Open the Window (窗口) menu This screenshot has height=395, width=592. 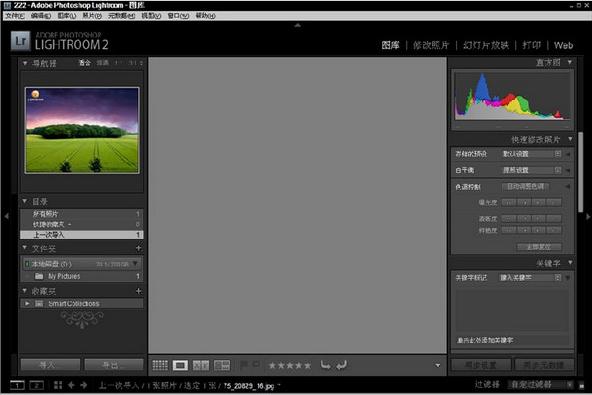tap(178, 15)
